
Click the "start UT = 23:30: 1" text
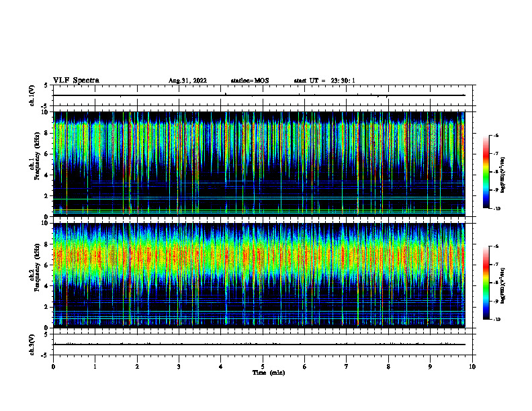point(324,81)
